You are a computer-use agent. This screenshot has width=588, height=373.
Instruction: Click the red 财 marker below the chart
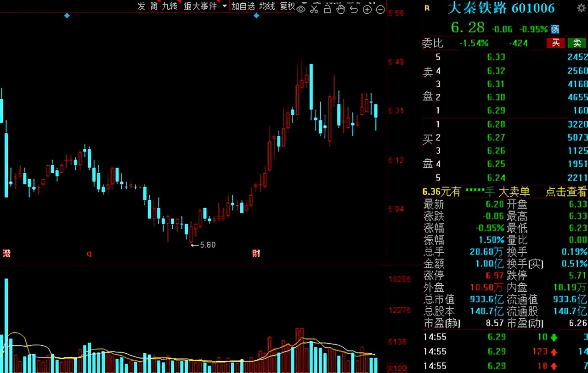click(x=256, y=253)
